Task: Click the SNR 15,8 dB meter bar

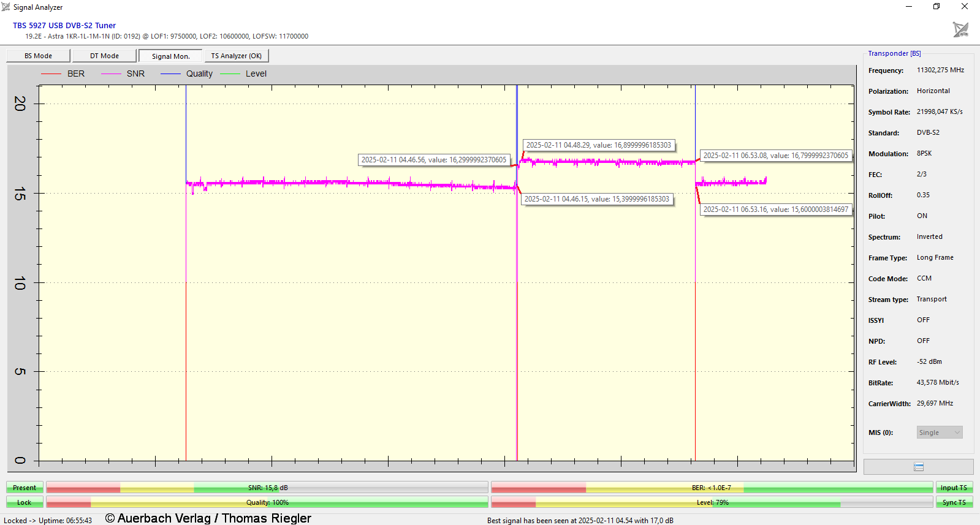Action: click(x=267, y=488)
